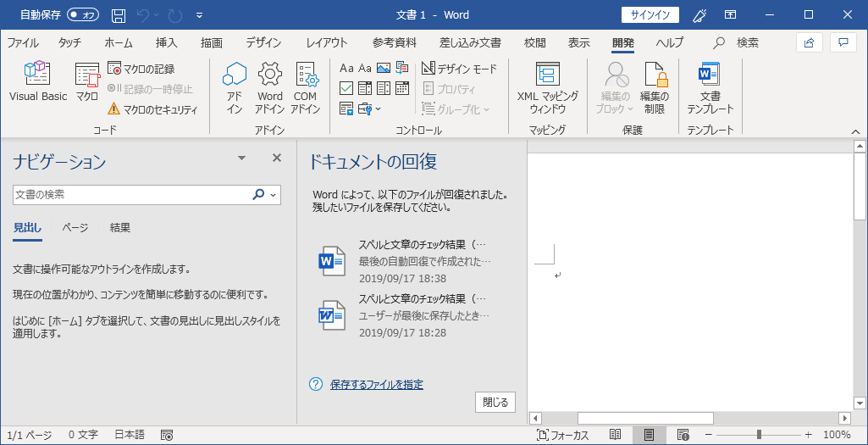This screenshot has width=868, height=445.
Task: Save document with floppy disk icon
Action: 118,15
